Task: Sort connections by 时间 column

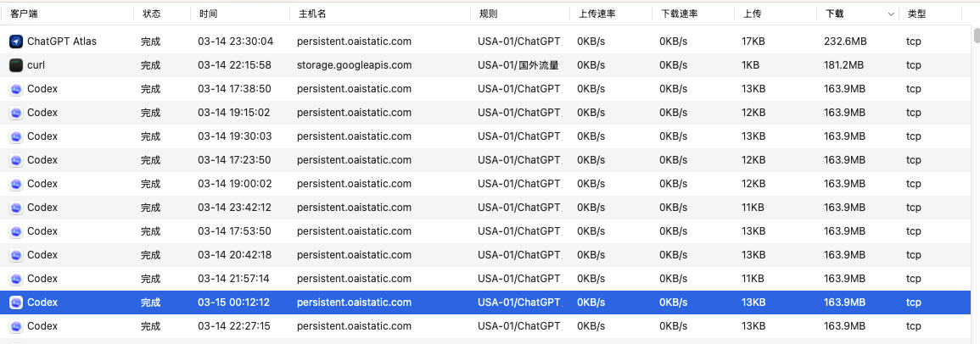Action: point(208,14)
